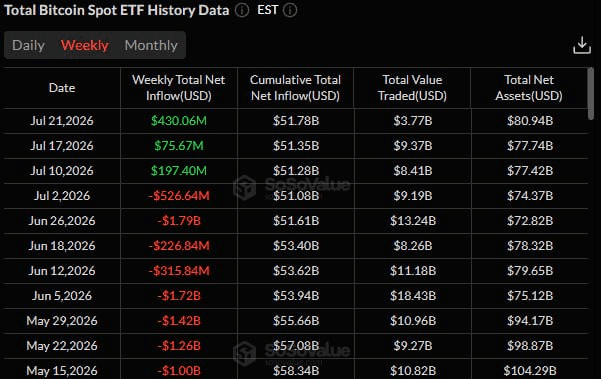This screenshot has width=601, height=379.
Task: Click the $77.42B net assets value
Action: point(530,171)
